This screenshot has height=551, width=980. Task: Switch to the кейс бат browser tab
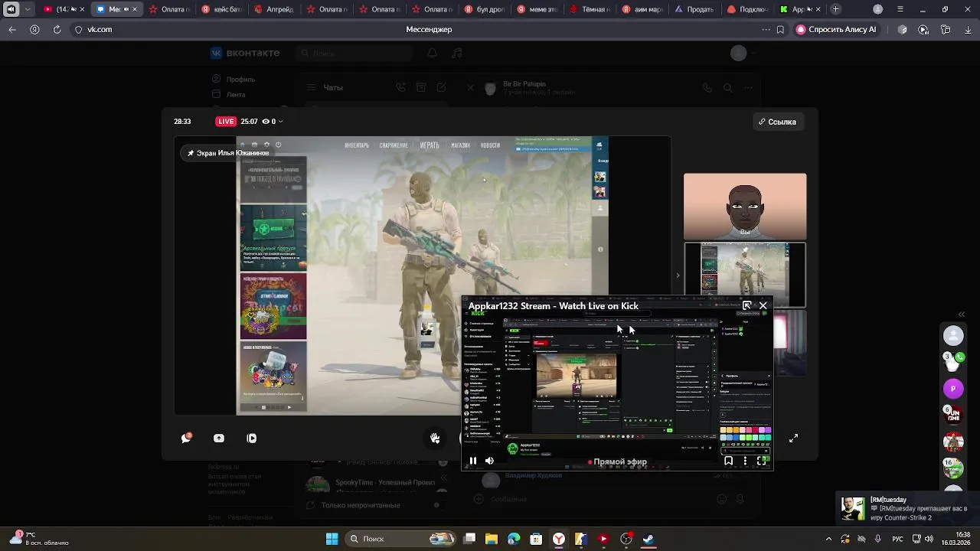click(x=223, y=9)
